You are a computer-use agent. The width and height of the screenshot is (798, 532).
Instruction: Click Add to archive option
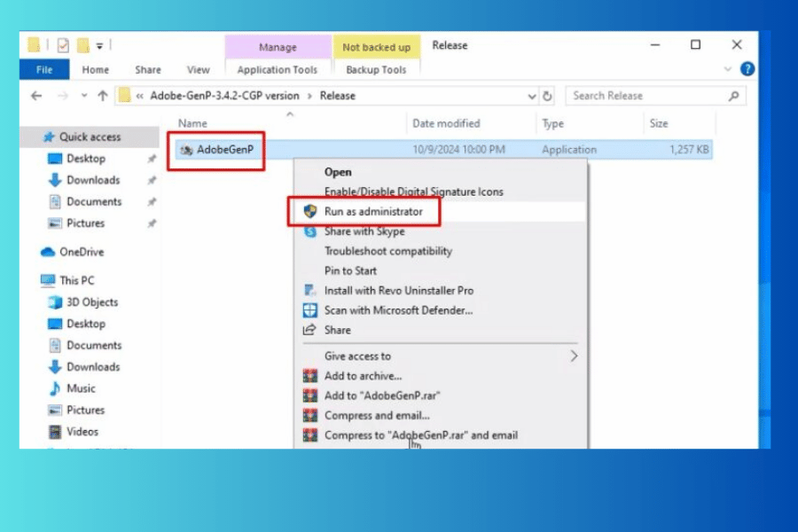363,376
